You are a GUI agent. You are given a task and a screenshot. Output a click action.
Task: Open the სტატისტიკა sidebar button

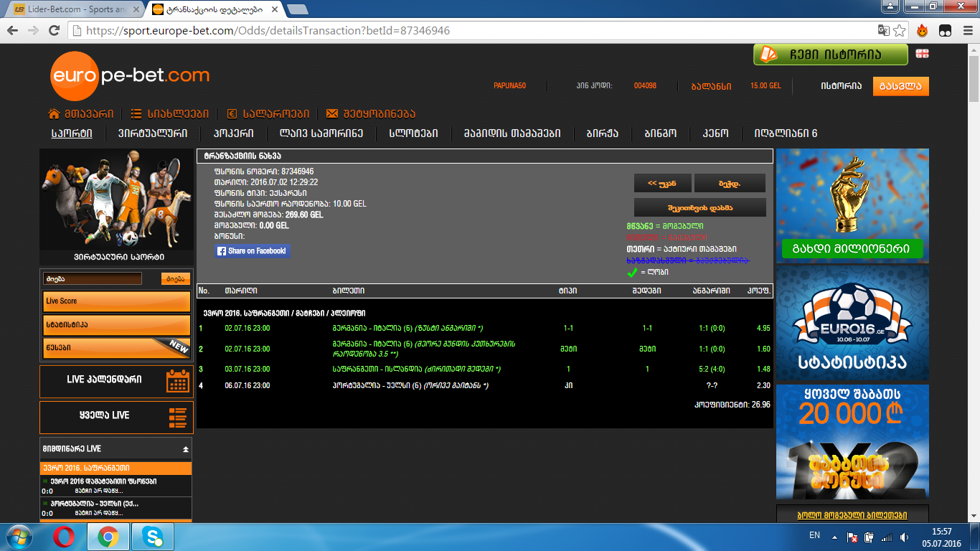(116, 324)
